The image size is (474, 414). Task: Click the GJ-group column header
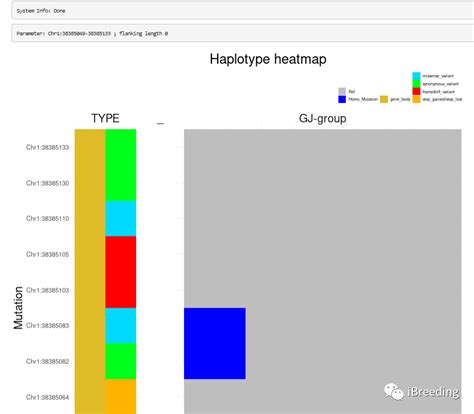(x=322, y=119)
